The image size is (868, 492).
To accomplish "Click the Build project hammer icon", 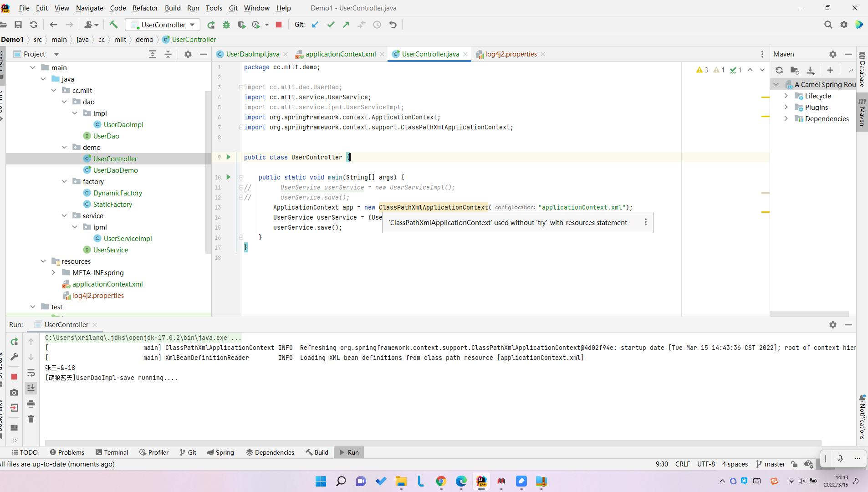I will [x=113, y=25].
